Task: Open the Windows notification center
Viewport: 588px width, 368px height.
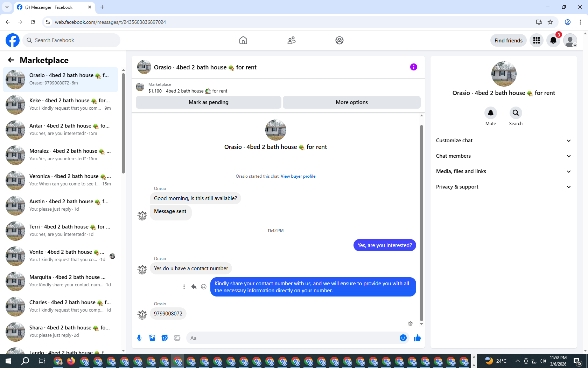Action: 578,361
